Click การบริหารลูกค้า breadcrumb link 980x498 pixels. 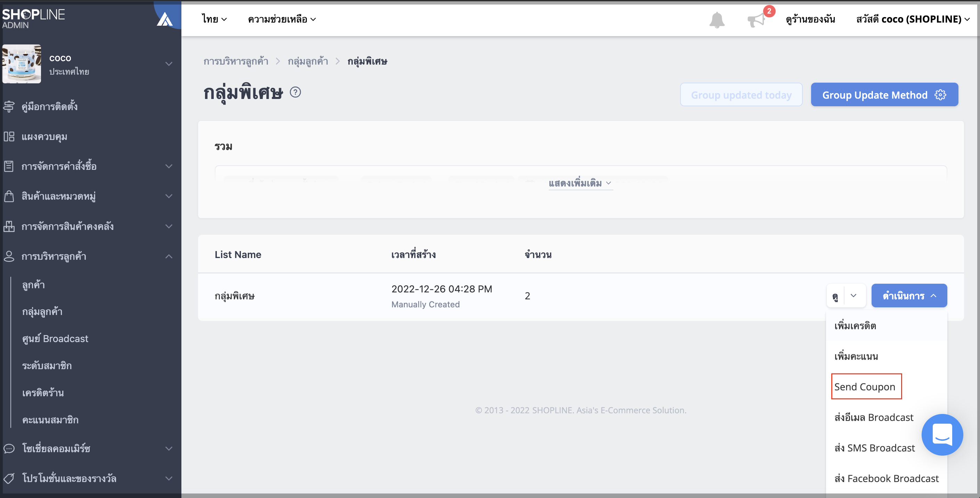click(x=236, y=61)
